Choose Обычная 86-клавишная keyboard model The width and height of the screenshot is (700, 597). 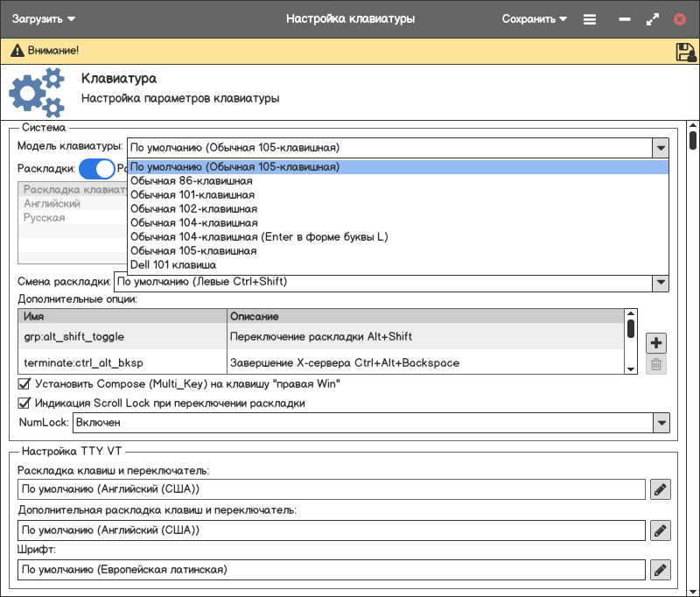tap(192, 181)
